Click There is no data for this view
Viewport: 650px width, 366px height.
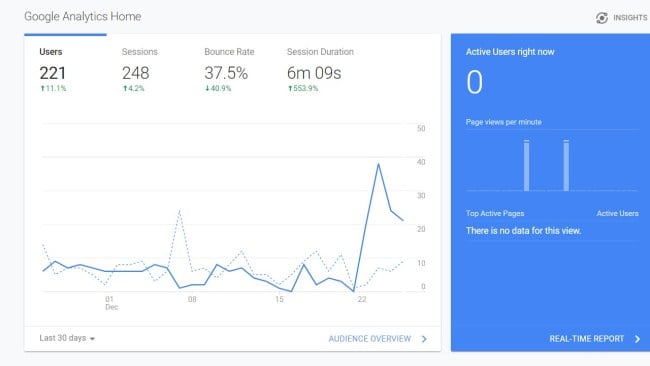[523, 231]
